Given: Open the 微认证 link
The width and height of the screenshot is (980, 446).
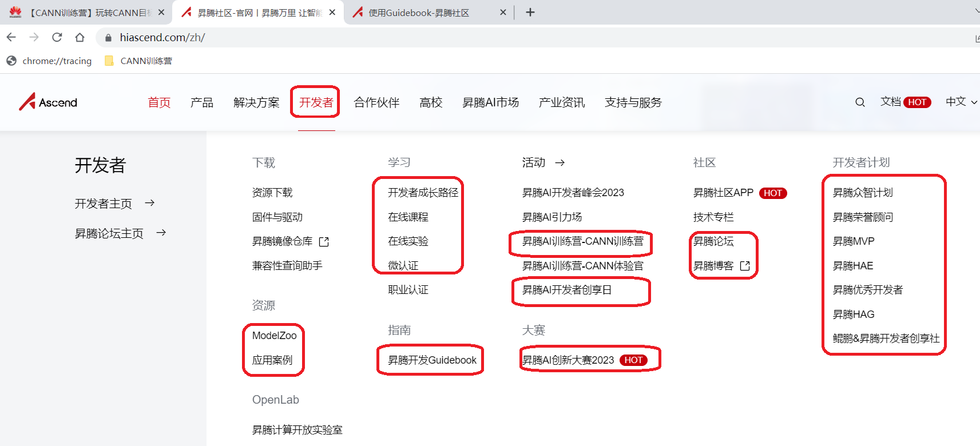Looking at the screenshot, I should pyautogui.click(x=403, y=266).
